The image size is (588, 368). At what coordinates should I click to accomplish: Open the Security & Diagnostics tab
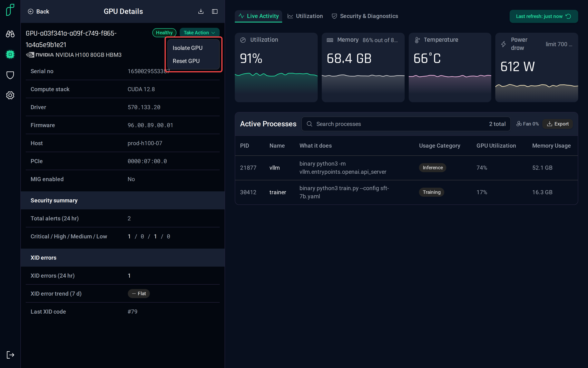pyautogui.click(x=365, y=16)
